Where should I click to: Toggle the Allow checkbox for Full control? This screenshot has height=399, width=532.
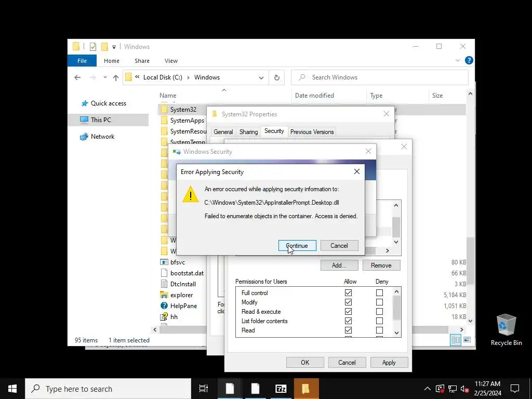click(348, 293)
